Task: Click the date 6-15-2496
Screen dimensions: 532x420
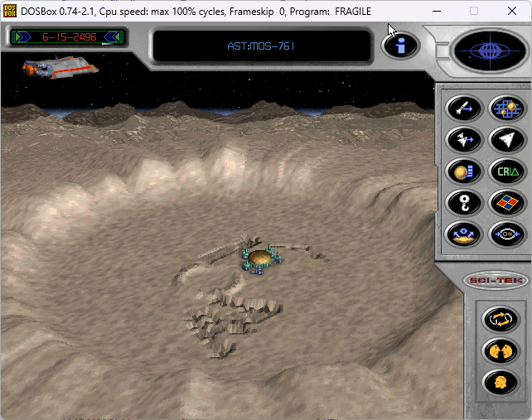Action: click(70, 37)
